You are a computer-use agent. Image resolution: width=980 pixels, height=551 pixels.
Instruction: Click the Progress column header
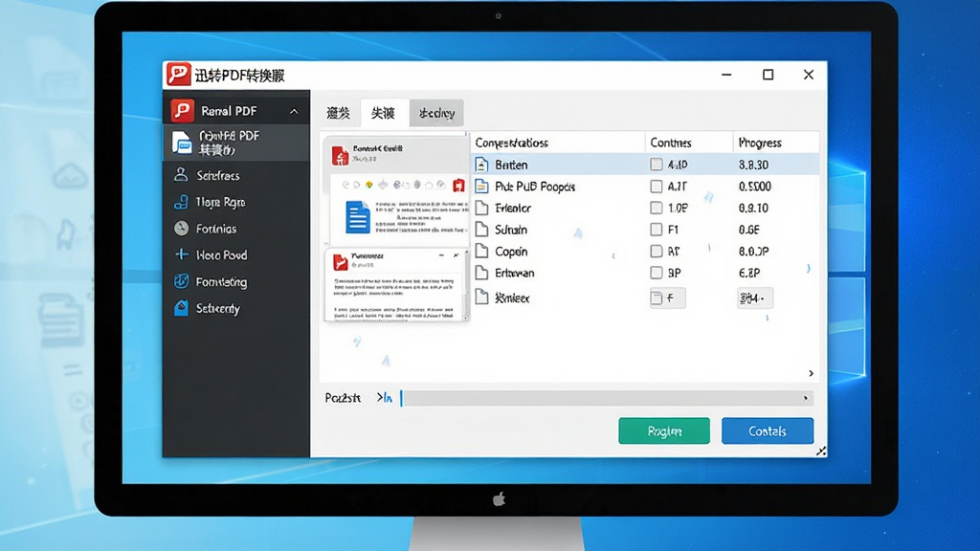click(760, 143)
